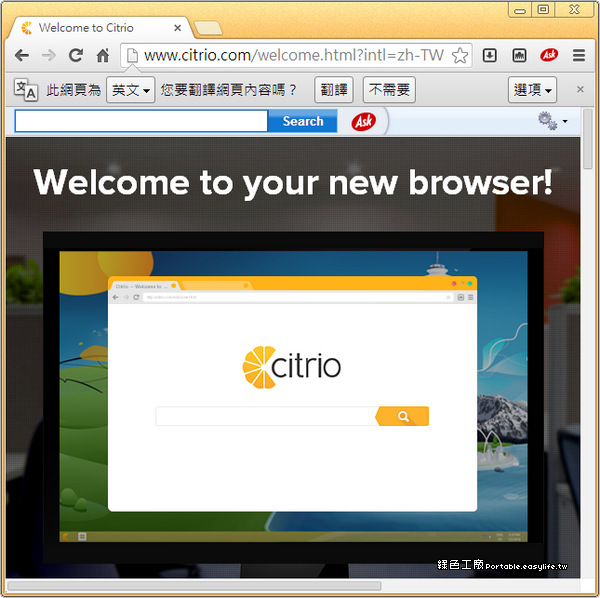Image resolution: width=600 pixels, height=598 pixels.
Task: Click the vertical scrollbar thumb
Action: (x=588, y=139)
